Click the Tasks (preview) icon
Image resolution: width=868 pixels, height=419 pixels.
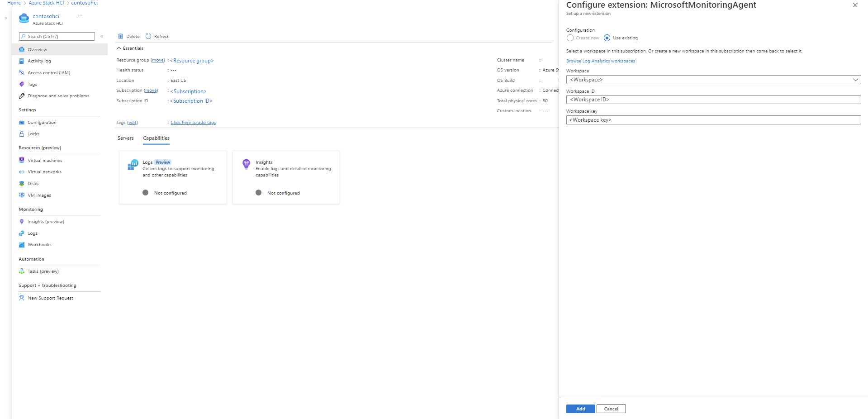click(22, 271)
